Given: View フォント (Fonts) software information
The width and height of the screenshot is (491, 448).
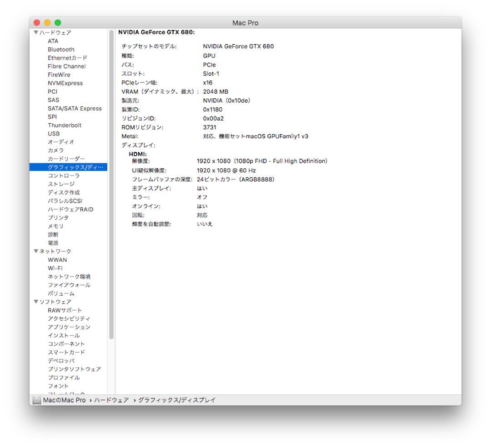Looking at the screenshot, I should coord(58,385).
